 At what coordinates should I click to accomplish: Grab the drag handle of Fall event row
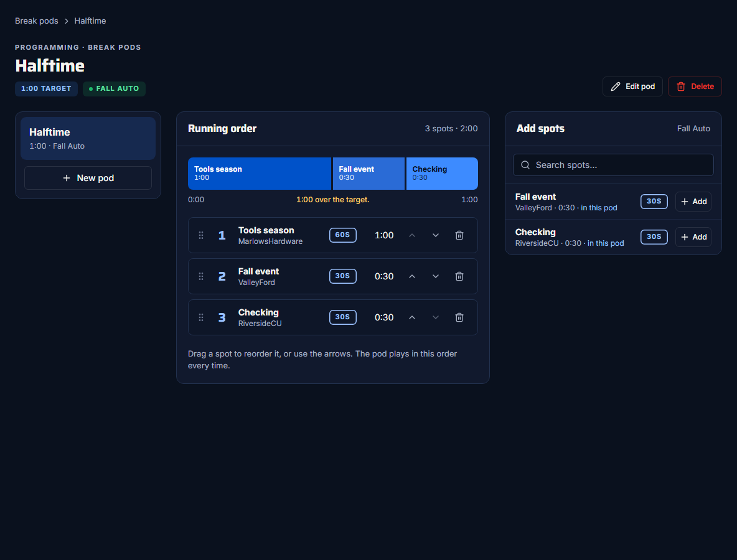coord(200,276)
